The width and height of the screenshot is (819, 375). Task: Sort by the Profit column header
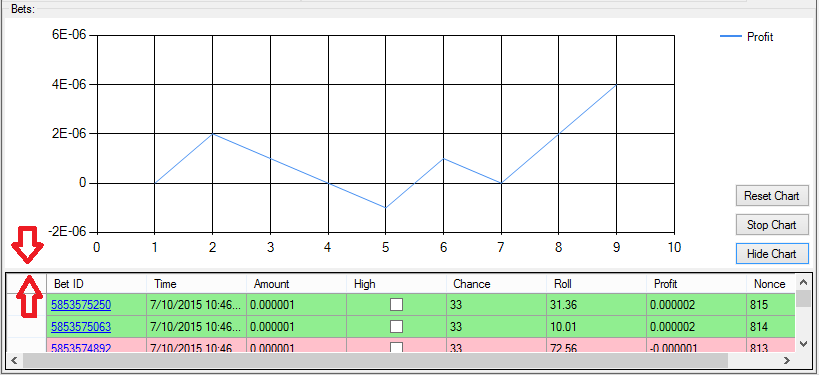click(696, 284)
